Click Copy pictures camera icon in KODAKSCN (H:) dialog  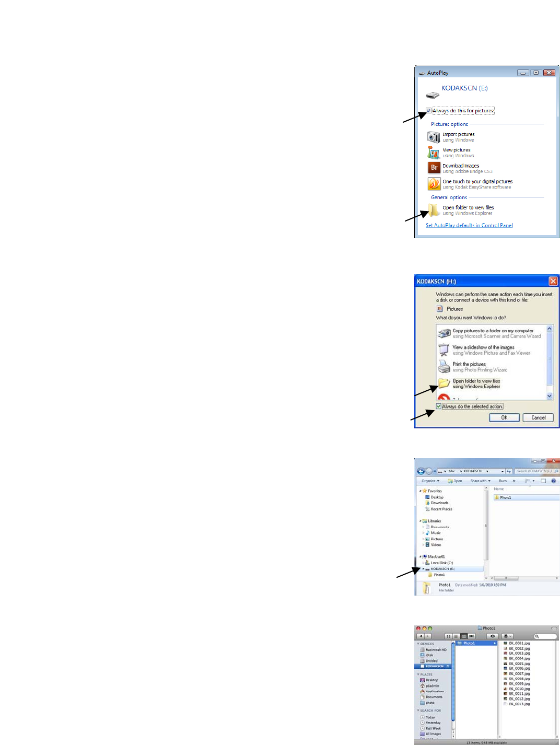click(x=444, y=333)
